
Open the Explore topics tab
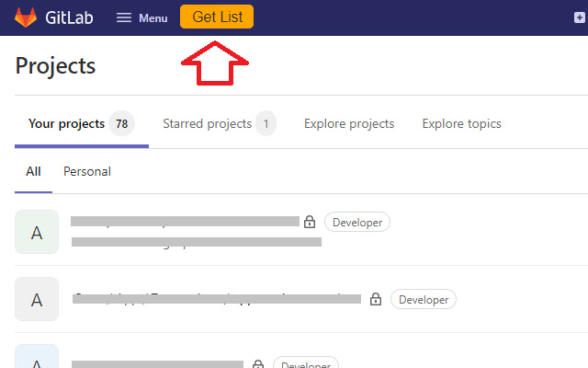pos(461,123)
